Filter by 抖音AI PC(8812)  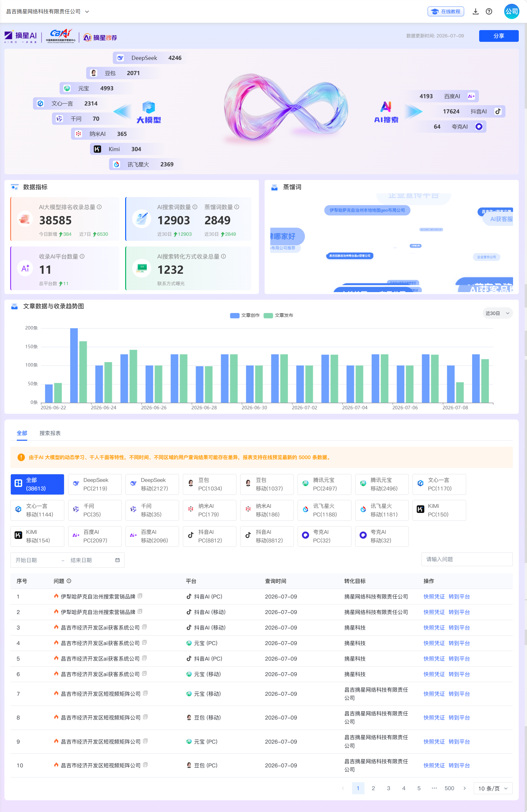pos(209,536)
